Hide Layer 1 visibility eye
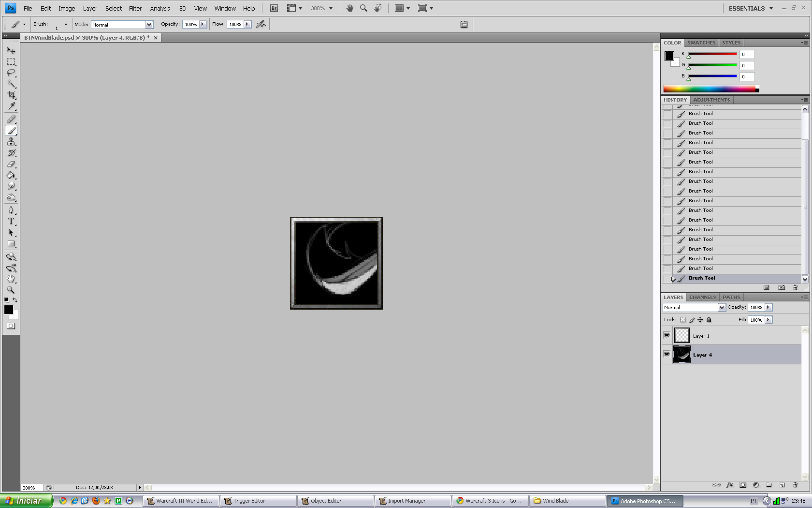812x508 pixels. click(667, 335)
